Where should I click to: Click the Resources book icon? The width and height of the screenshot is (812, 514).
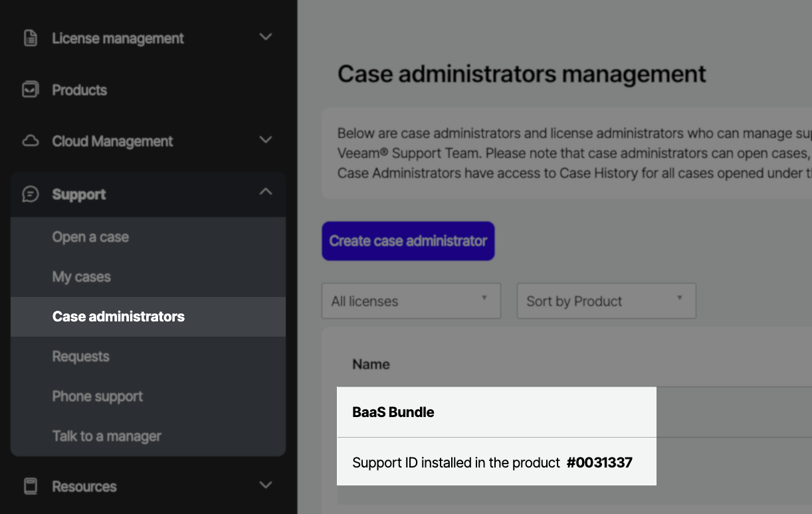31,486
